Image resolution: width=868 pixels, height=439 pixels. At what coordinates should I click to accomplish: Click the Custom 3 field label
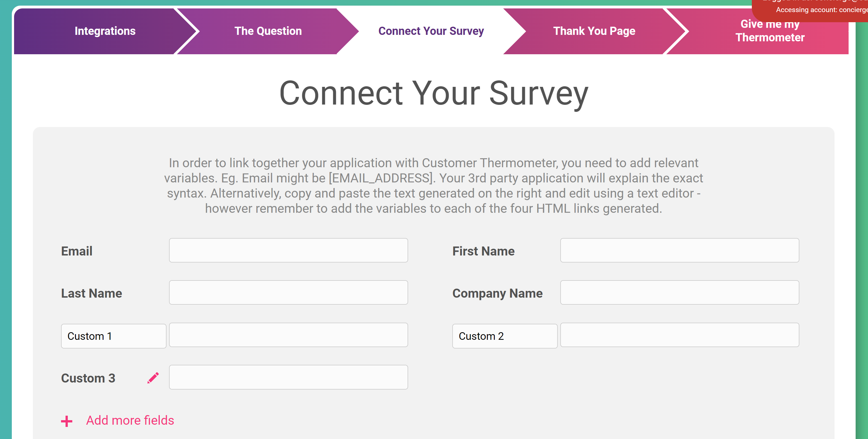tap(88, 378)
